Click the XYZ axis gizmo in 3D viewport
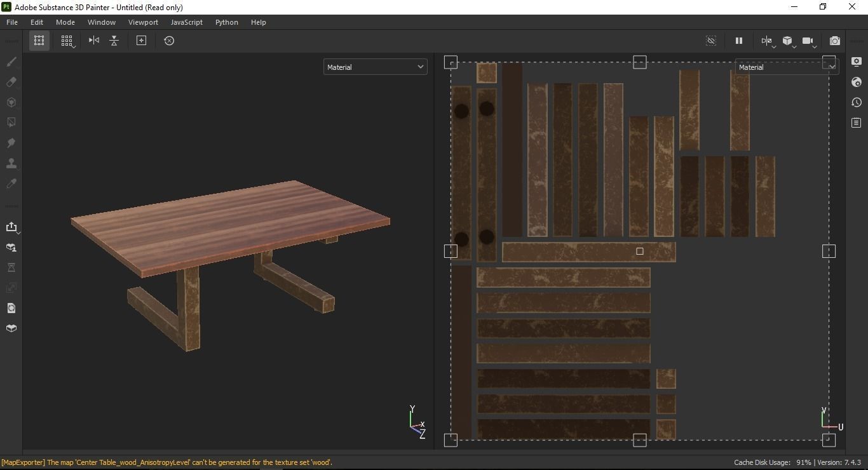 (x=417, y=422)
